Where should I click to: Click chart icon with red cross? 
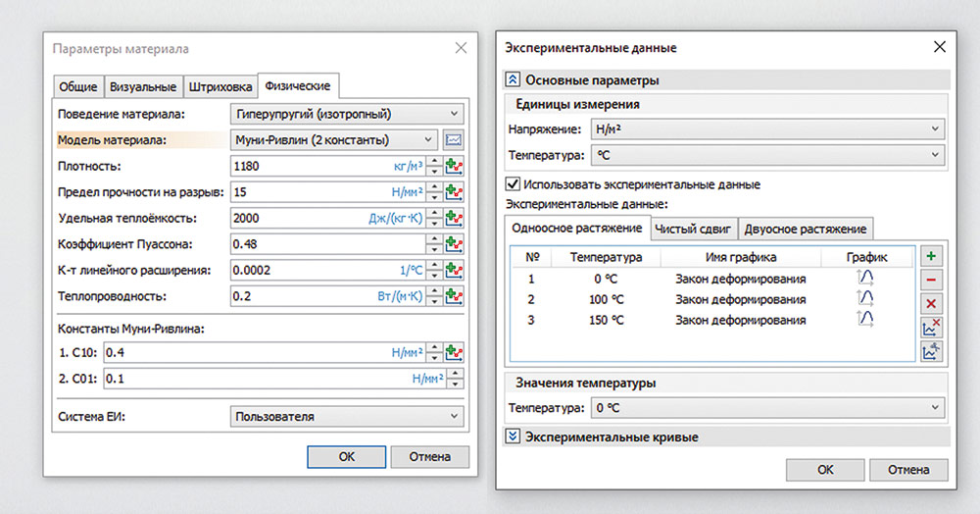tap(931, 328)
